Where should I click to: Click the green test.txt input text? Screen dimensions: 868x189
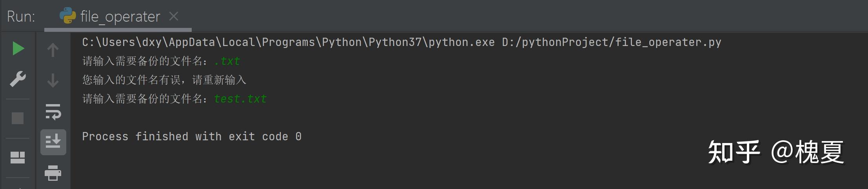pyautogui.click(x=240, y=99)
